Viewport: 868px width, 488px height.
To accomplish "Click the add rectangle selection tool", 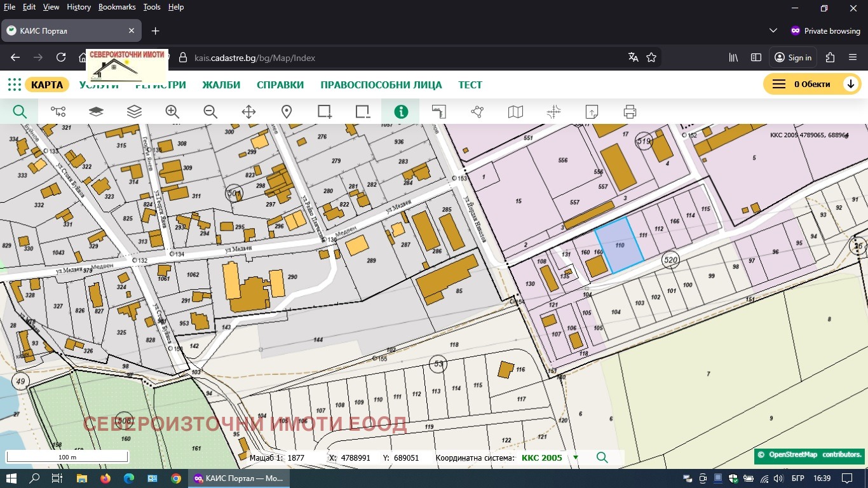I will pos(325,112).
